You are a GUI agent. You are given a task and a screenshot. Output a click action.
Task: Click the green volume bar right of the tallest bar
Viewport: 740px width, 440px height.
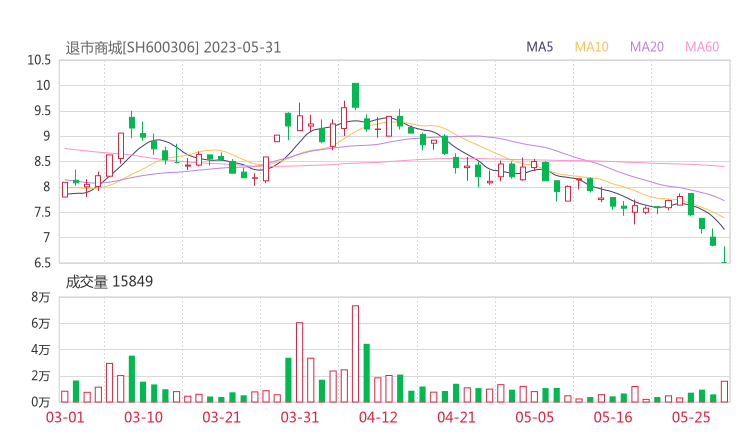point(367,373)
